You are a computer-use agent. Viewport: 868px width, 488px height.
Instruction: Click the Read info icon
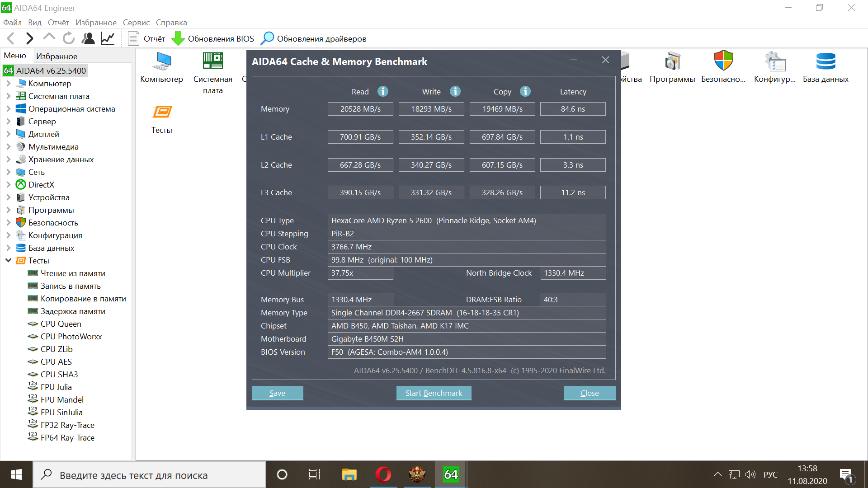tap(383, 91)
